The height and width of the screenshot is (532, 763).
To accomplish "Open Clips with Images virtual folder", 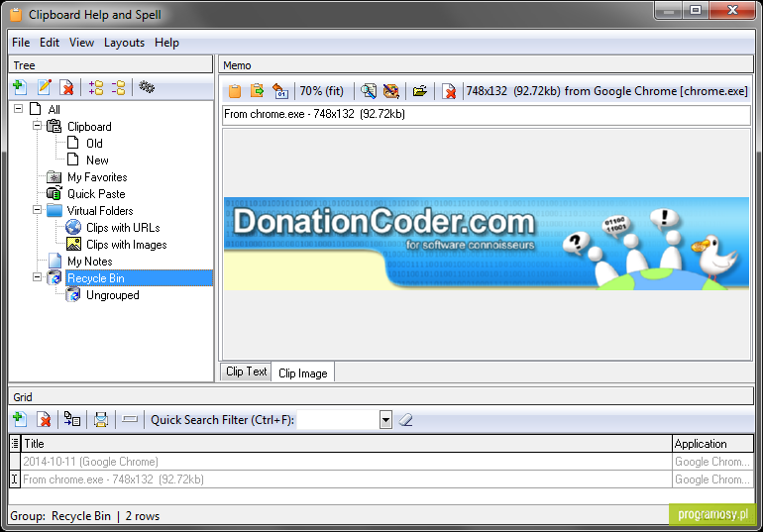I will point(127,245).
